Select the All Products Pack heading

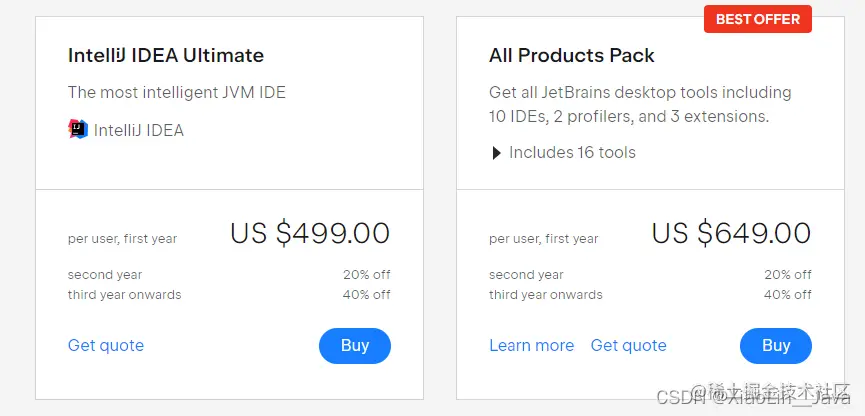click(x=572, y=56)
